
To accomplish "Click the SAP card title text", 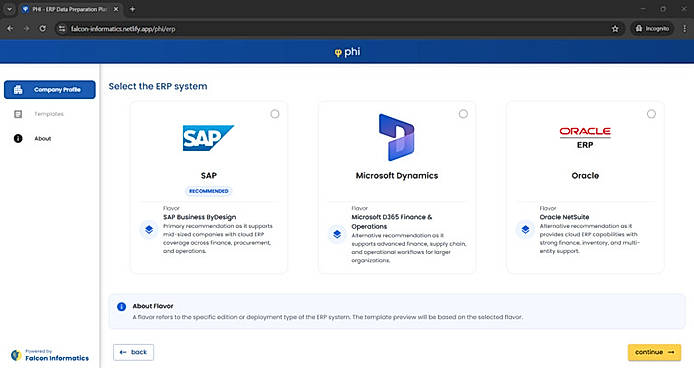I will (208, 176).
